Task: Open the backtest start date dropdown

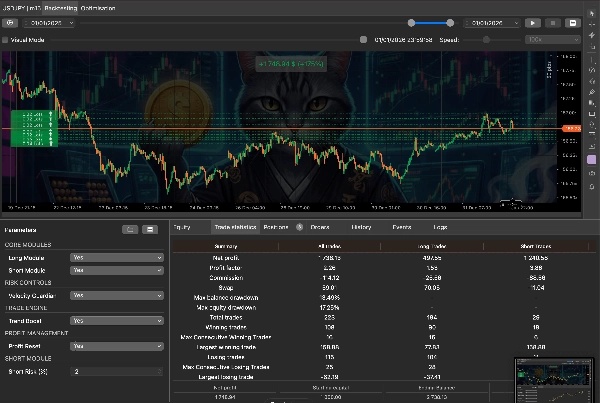Action: pyautogui.click(x=48, y=23)
